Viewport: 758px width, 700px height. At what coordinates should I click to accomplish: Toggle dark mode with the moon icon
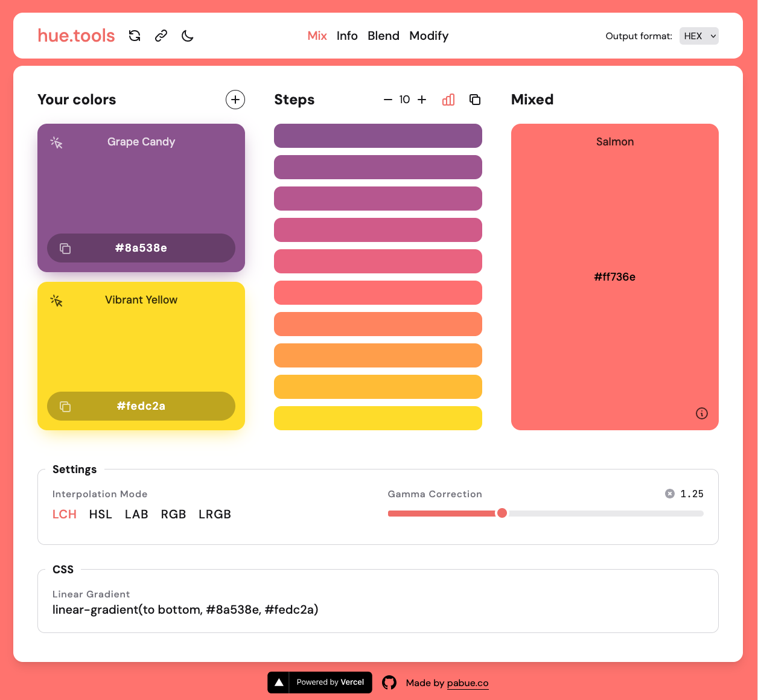pyautogui.click(x=188, y=36)
